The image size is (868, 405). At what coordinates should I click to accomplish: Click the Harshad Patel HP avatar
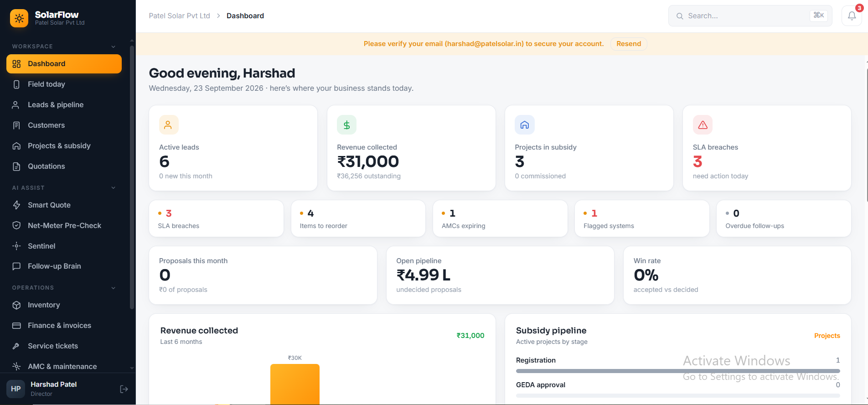point(16,389)
